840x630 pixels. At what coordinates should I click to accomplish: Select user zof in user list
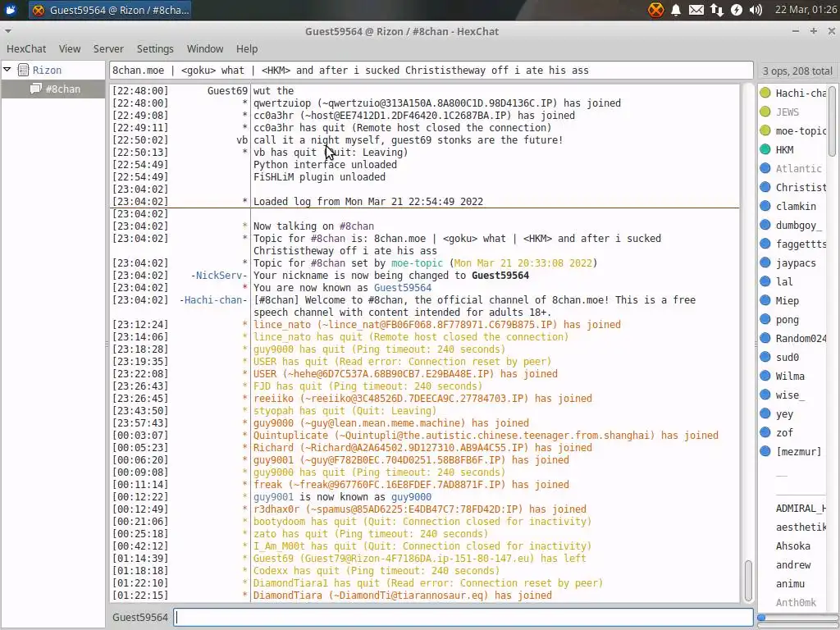784,432
